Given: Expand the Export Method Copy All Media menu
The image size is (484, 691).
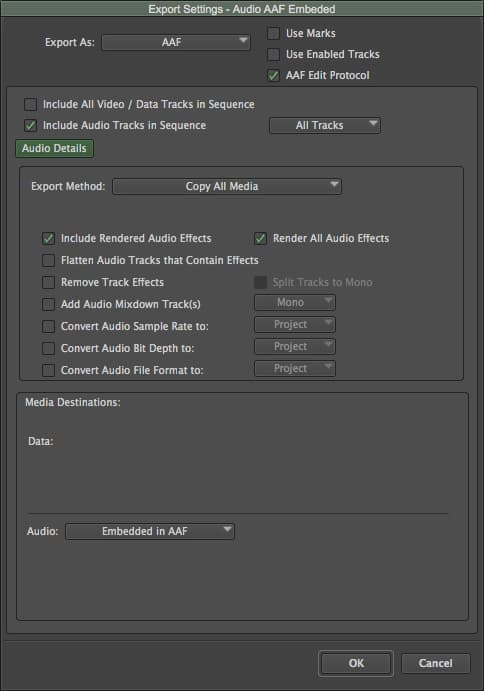Looking at the screenshot, I should 227,186.
